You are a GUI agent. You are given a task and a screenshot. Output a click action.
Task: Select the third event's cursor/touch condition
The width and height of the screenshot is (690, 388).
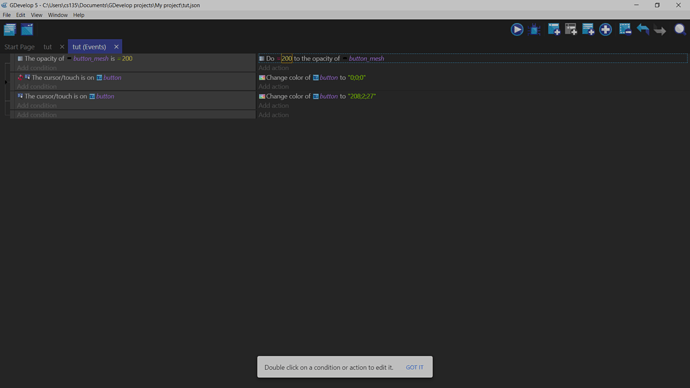point(66,96)
